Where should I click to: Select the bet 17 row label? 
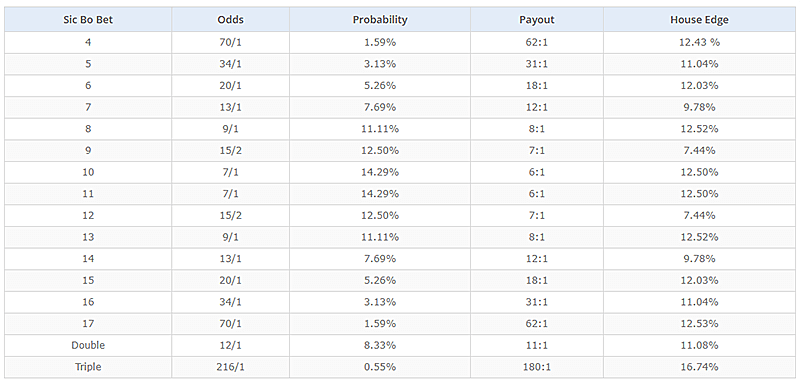pyautogui.click(x=88, y=323)
